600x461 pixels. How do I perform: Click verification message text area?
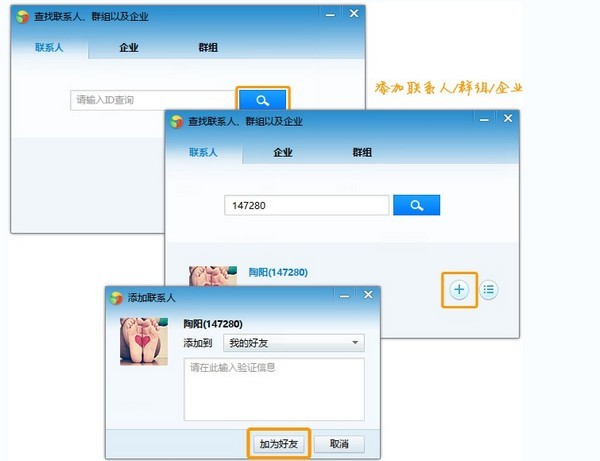coord(274,389)
